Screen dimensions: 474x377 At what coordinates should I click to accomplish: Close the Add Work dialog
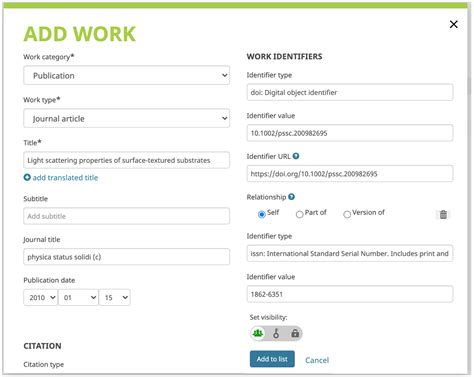point(453,24)
